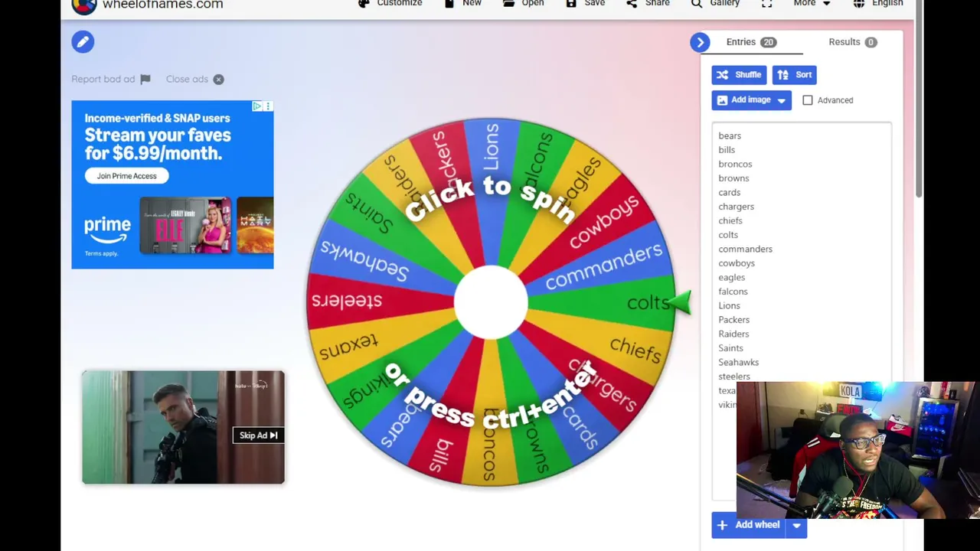This screenshot has width=980, height=551.
Task: Click 'falcons' in the entries list
Action: click(733, 292)
